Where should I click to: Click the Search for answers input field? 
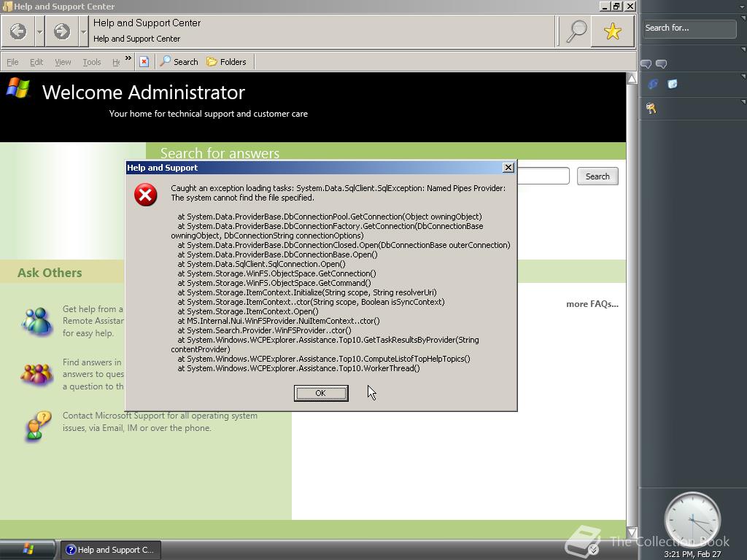543,176
